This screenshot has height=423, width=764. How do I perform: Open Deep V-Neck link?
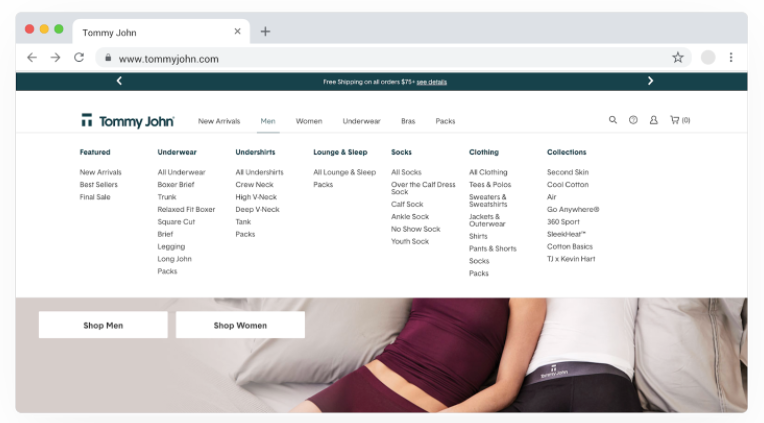(257, 210)
